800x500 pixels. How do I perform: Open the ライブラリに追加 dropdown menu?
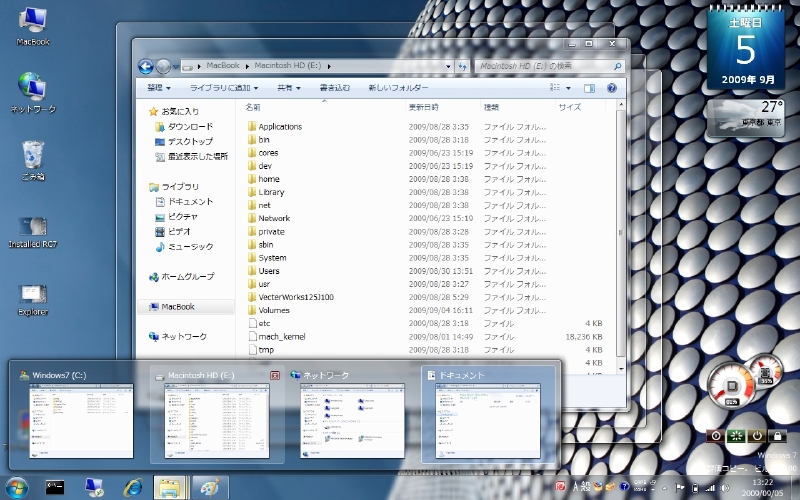pyautogui.click(x=223, y=88)
